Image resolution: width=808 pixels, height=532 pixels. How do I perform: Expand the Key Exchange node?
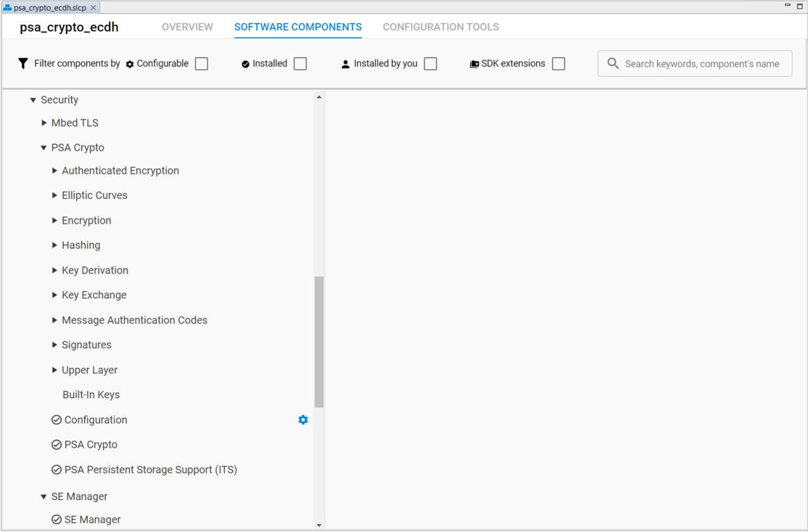coord(54,295)
